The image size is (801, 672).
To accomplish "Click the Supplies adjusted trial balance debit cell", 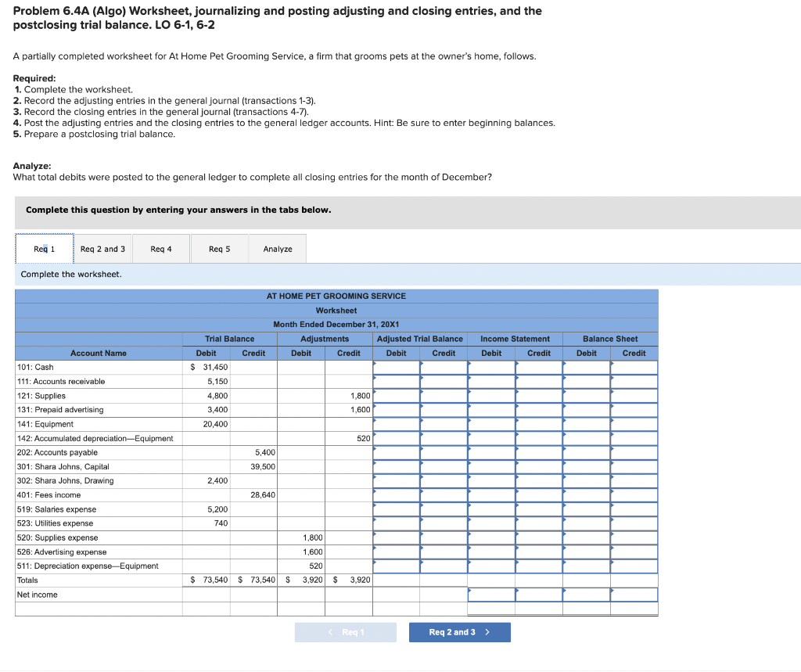I will coord(396,396).
